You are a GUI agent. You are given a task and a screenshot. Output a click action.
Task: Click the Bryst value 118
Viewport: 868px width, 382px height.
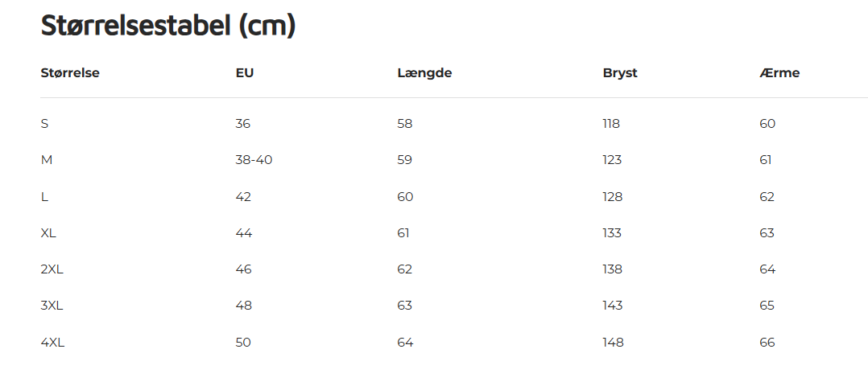[611, 124]
